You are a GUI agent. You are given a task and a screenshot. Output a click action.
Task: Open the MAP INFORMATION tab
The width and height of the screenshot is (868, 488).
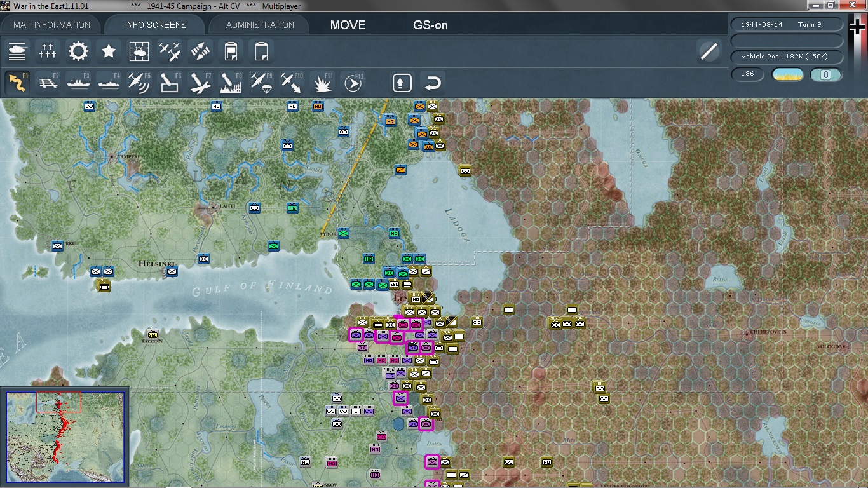pyautogui.click(x=51, y=25)
